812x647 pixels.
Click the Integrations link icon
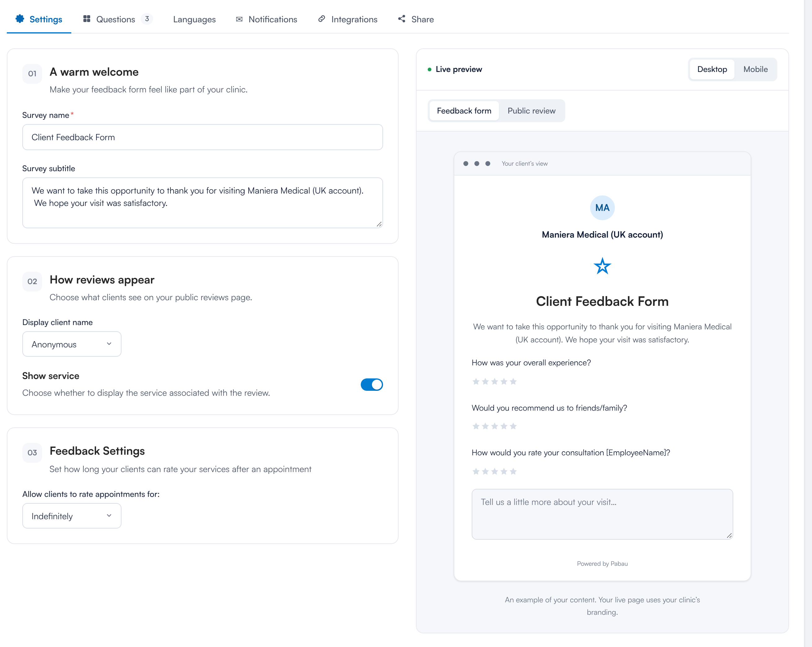click(x=322, y=19)
